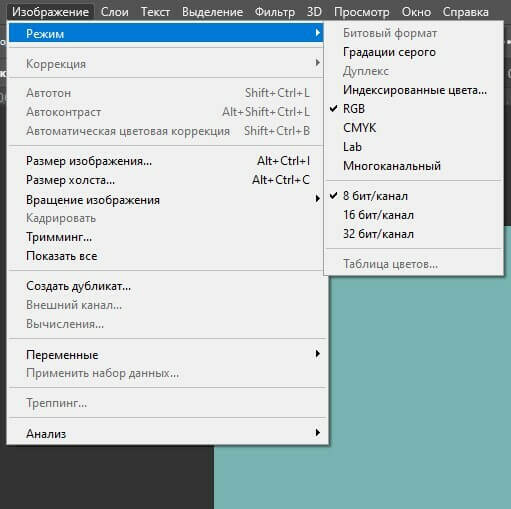Open Размер изображения dialog
Screen dimensions: 511x509
[x=166, y=161]
